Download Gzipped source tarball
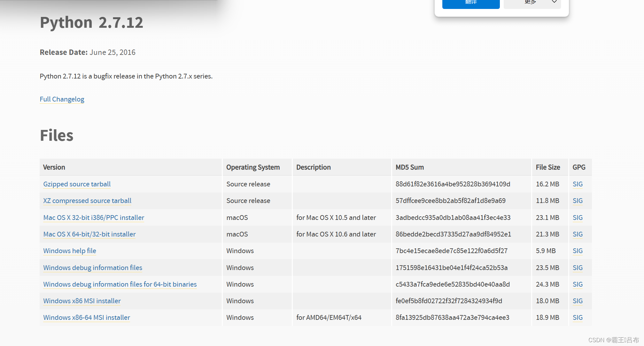This screenshot has width=644, height=346. pyautogui.click(x=77, y=184)
